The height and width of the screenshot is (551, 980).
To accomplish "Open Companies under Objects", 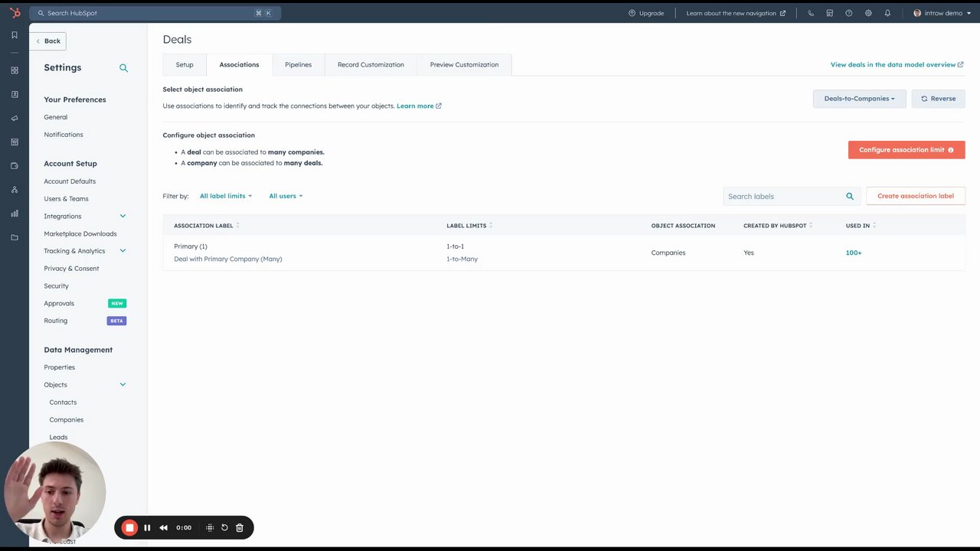I will pyautogui.click(x=67, y=420).
